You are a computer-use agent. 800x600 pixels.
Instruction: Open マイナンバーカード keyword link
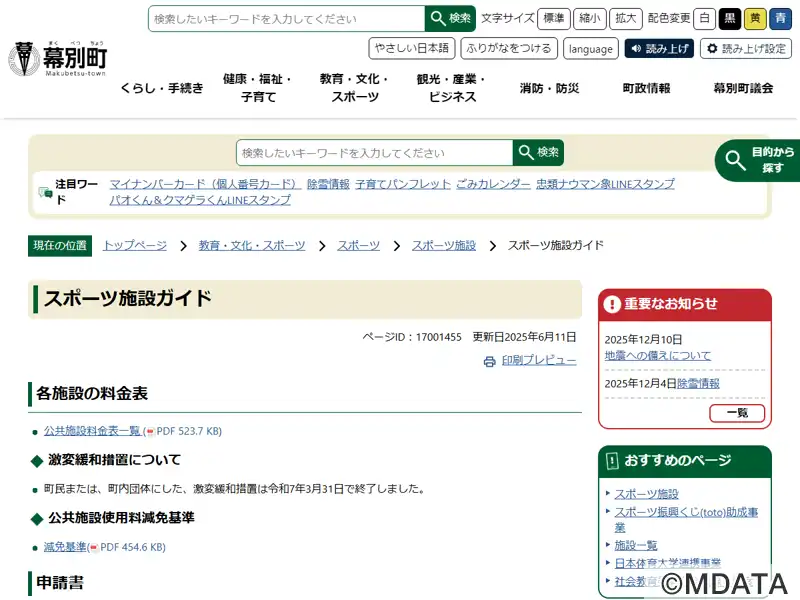click(x=205, y=184)
